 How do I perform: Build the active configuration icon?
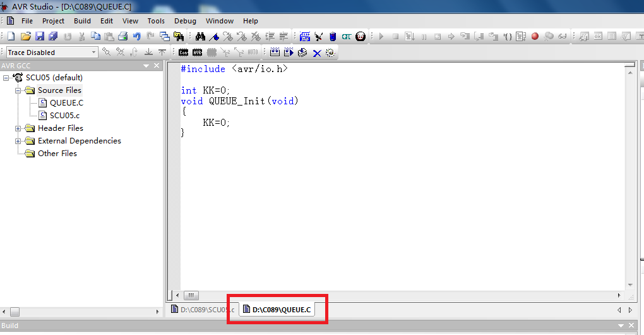click(275, 52)
